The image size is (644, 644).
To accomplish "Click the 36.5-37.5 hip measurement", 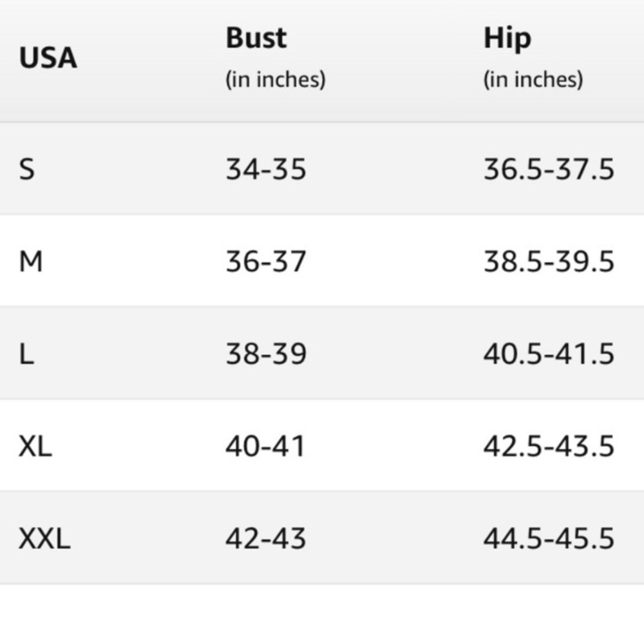I will 549,170.
